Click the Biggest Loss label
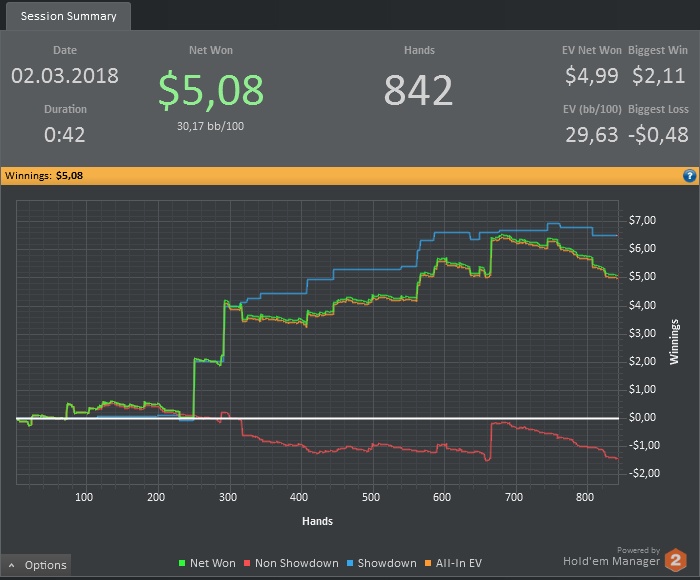This screenshot has height=580, width=700. [658, 109]
